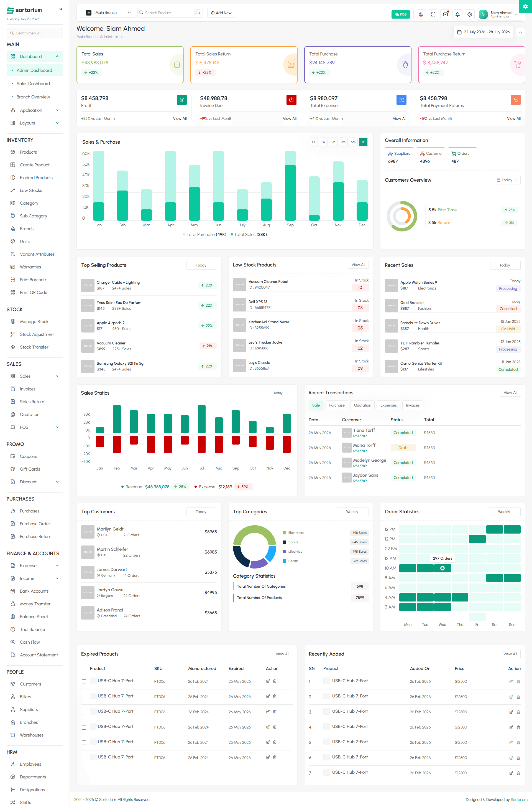Open Gift Cards in sidebar
This screenshot has width=532, height=807.
pyautogui.click(x=35, y=469)
